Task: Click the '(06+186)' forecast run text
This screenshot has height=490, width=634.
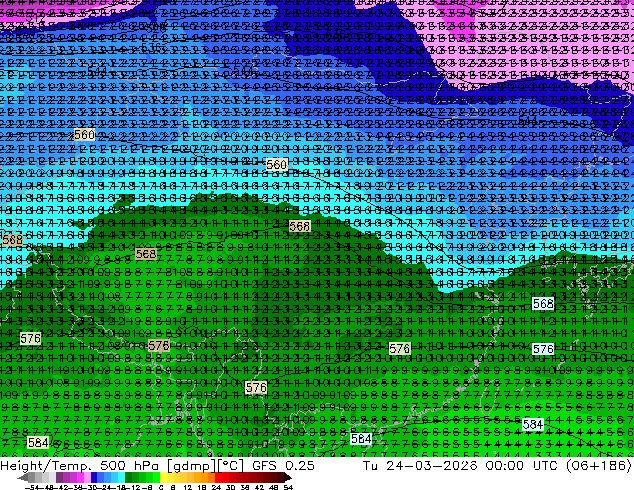Action: coord(599,466)
